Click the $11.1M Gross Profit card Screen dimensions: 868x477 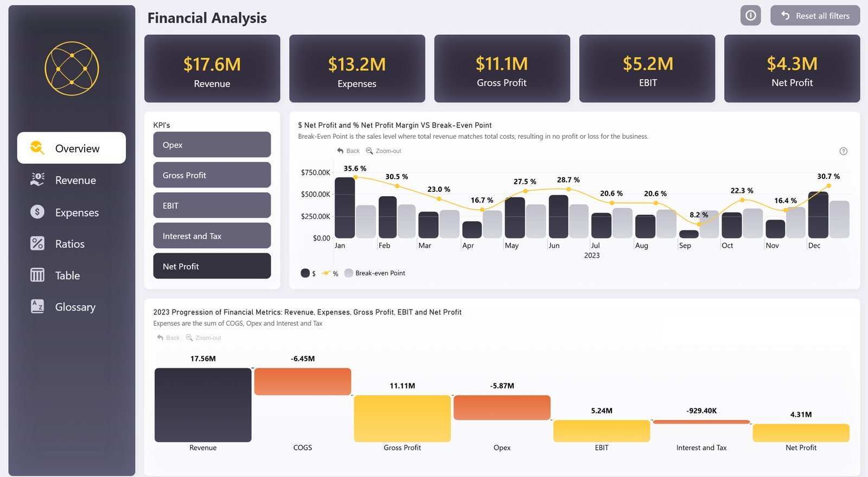(502, 68)
